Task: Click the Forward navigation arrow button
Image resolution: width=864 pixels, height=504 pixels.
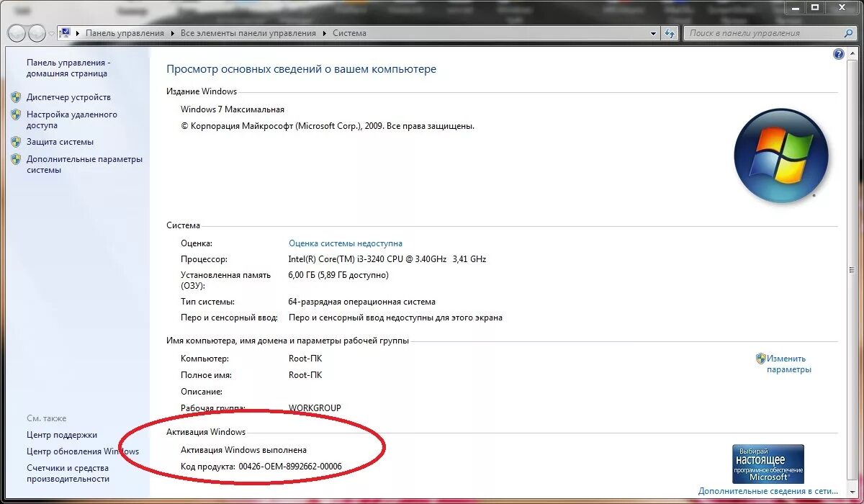Action: [37, 33]
